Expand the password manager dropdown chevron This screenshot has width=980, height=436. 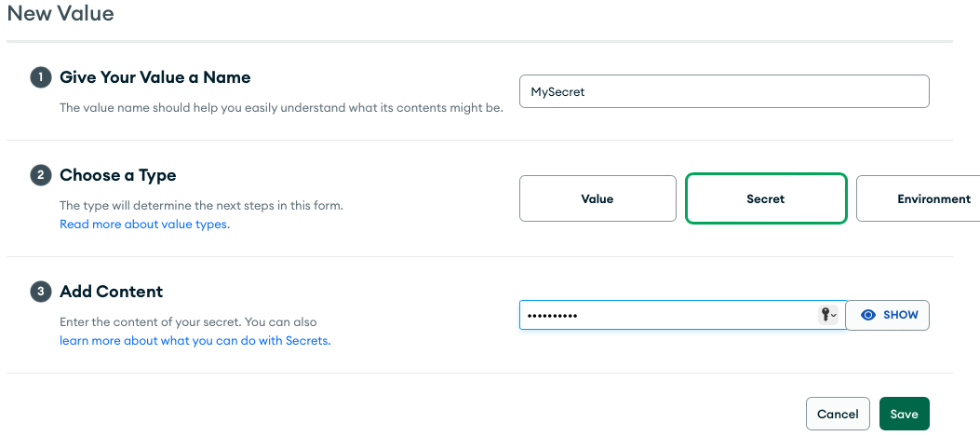coord(834,316)
